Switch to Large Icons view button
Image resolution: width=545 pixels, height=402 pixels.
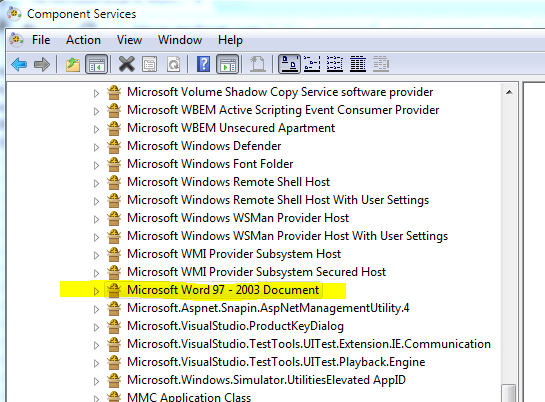coord(289,64)
